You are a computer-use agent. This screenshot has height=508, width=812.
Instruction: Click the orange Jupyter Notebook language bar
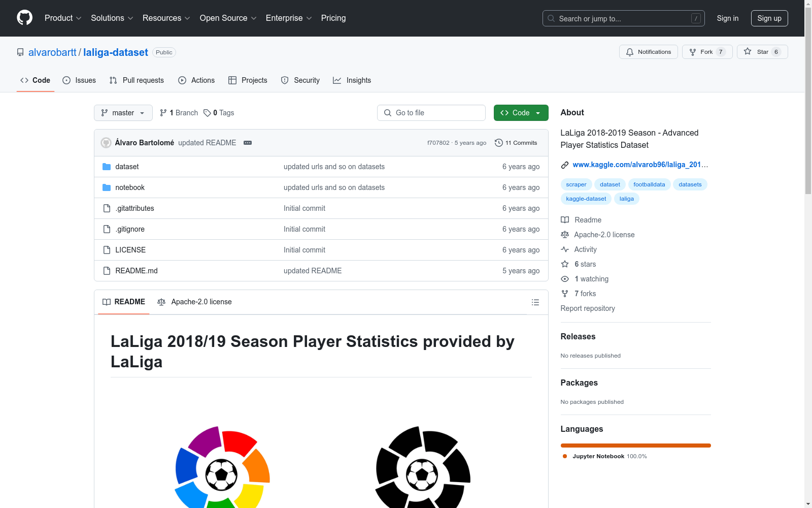[636, 446]
